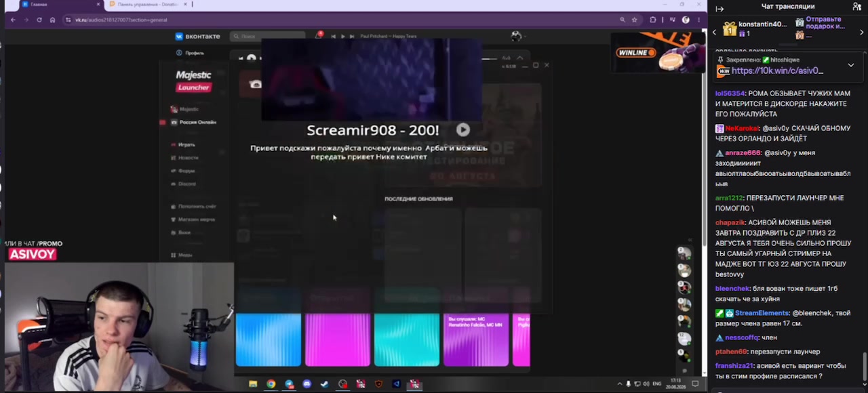Open File Explorer from the taskbar

click(253, 384)
